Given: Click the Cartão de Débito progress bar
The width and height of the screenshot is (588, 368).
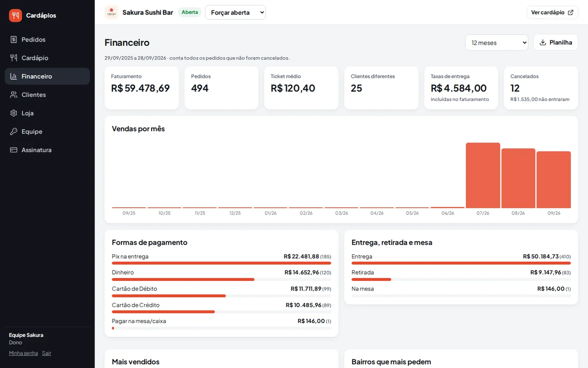Looking at the screenshot, I should pyautogui.click(x=221, y=296).
